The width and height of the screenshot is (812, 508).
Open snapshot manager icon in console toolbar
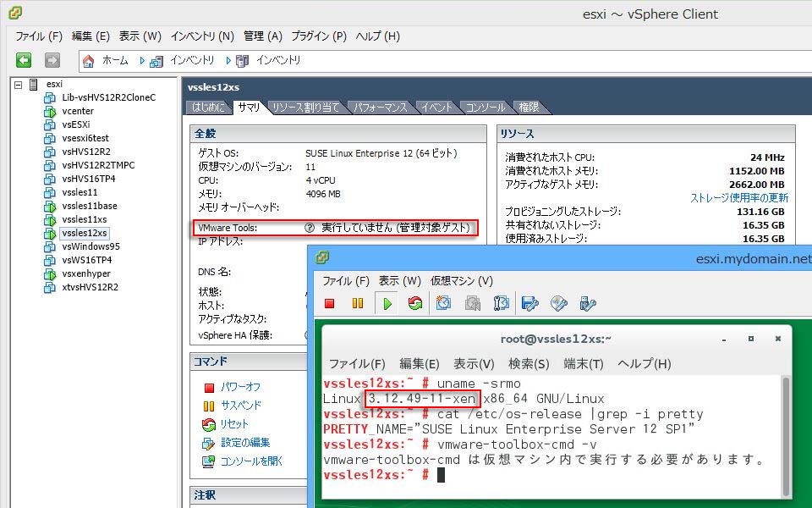[502, 303]
